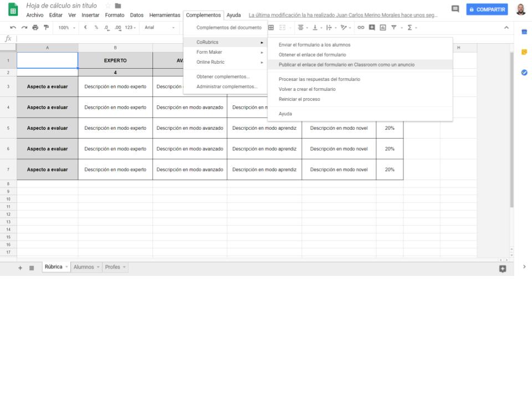Star this spreadsheet
The width and height of the screenshot is (532, 399).
pos(108,6)
